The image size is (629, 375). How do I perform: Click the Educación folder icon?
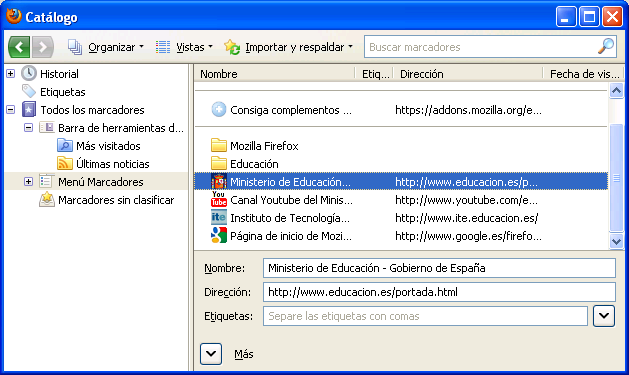219,164
